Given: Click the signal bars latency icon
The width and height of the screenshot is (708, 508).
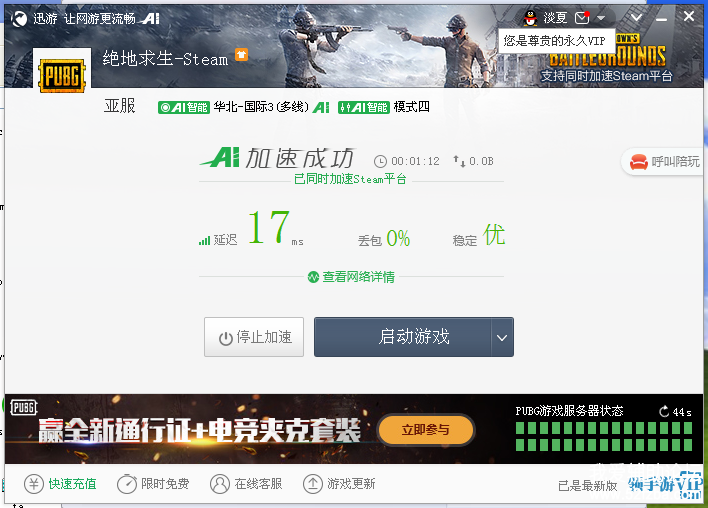Looking at the screenshot, I should point(204,241).
